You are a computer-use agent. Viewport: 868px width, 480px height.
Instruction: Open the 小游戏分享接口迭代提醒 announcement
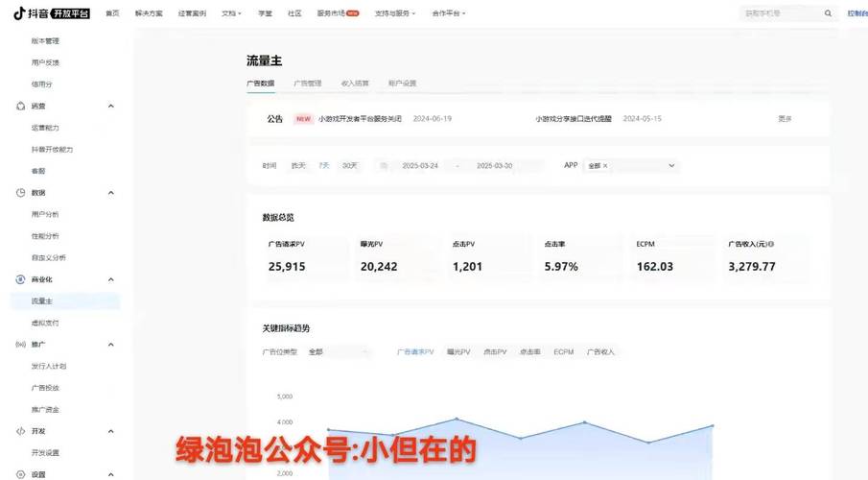pos(574,119)
